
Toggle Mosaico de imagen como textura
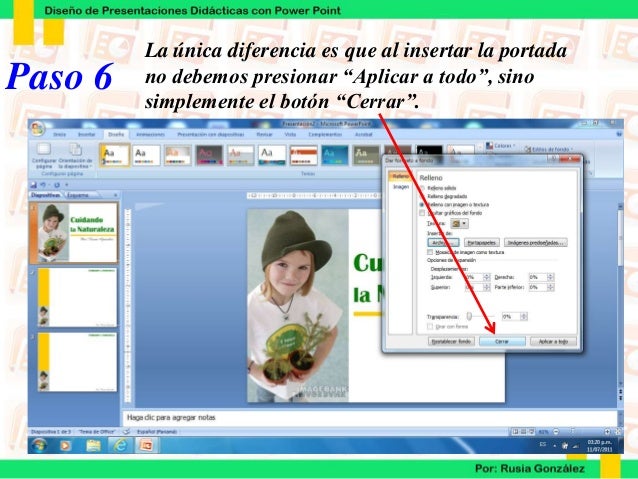430,252
